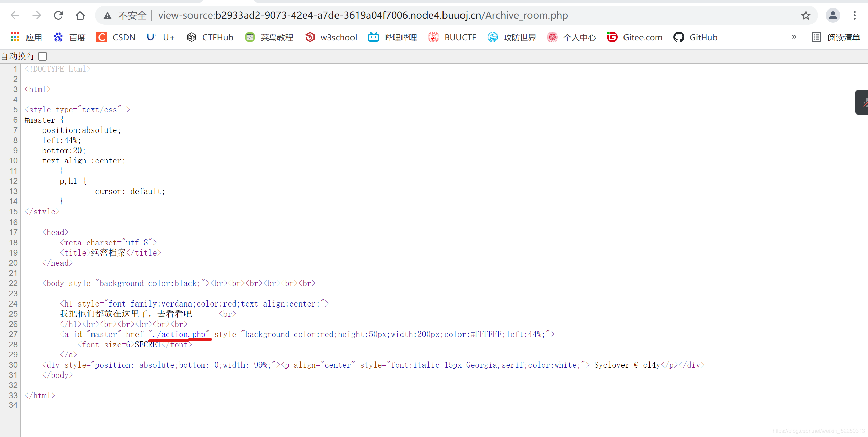Click the 'background-color:black;' attribute value
Image resolution: width=868 pixels, height=437 pixels.
(150, 283)
